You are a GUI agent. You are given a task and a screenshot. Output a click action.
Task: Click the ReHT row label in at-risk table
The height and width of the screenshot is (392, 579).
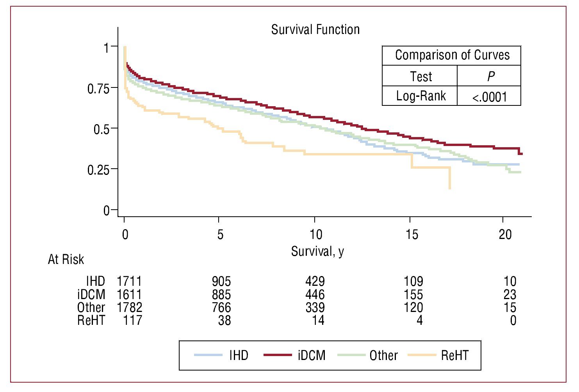tap(91, 321)
